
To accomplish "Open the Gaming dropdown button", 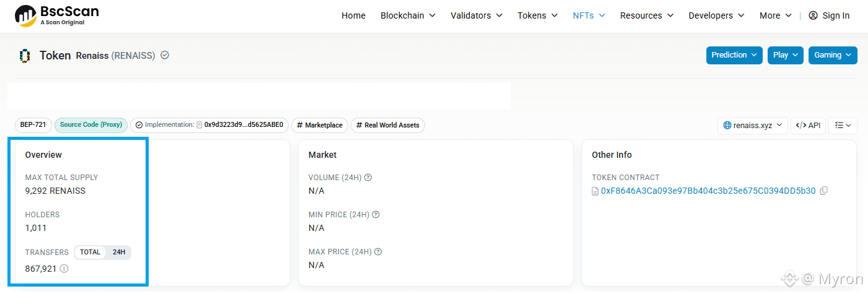I will [833, 55].
